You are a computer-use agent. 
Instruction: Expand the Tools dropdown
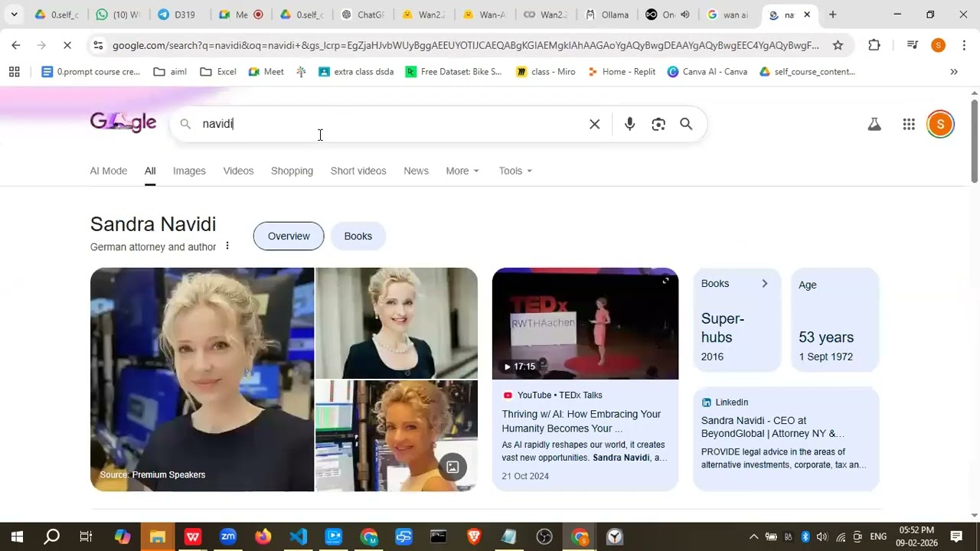(x=515, y=171)
